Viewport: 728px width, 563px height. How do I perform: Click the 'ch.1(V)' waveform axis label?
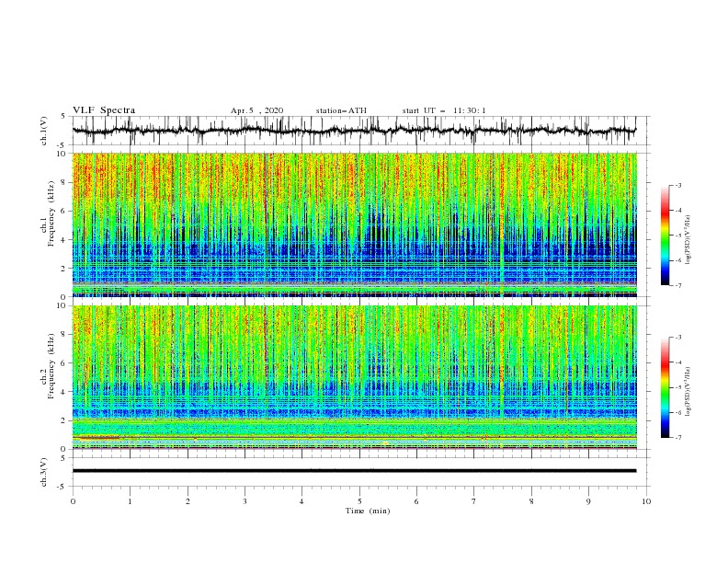point(44,131)
